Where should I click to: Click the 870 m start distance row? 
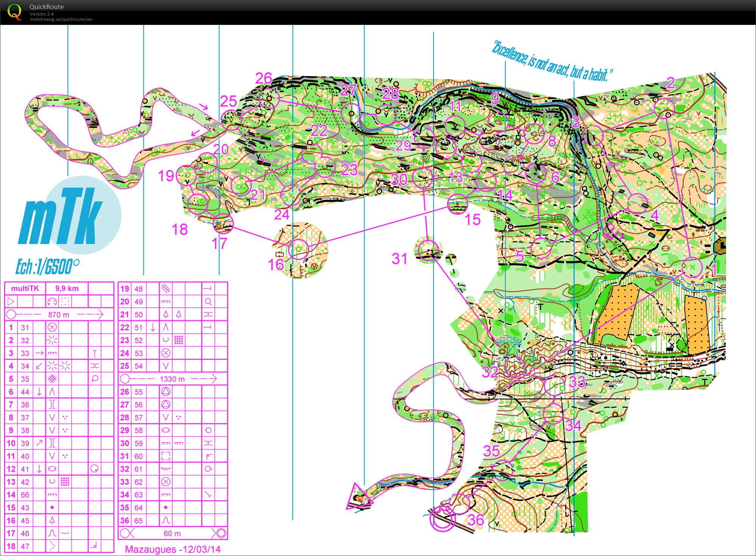point(59,315)
